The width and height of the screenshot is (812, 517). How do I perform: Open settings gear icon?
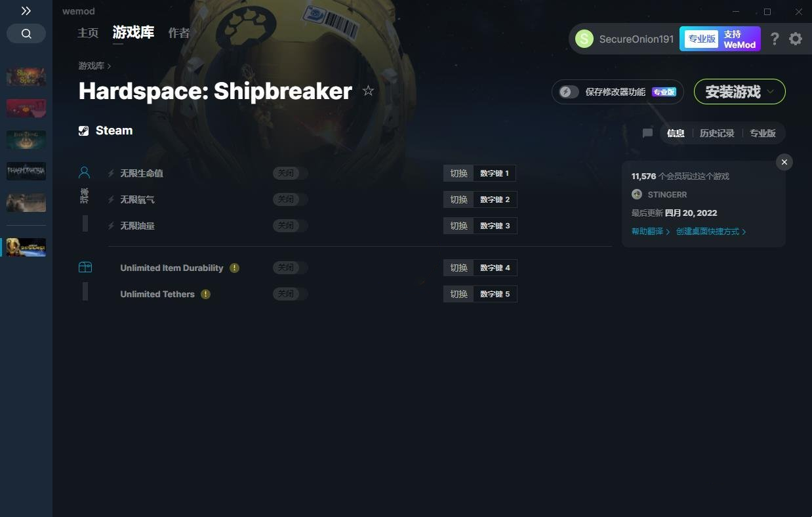tap(796, 39)
